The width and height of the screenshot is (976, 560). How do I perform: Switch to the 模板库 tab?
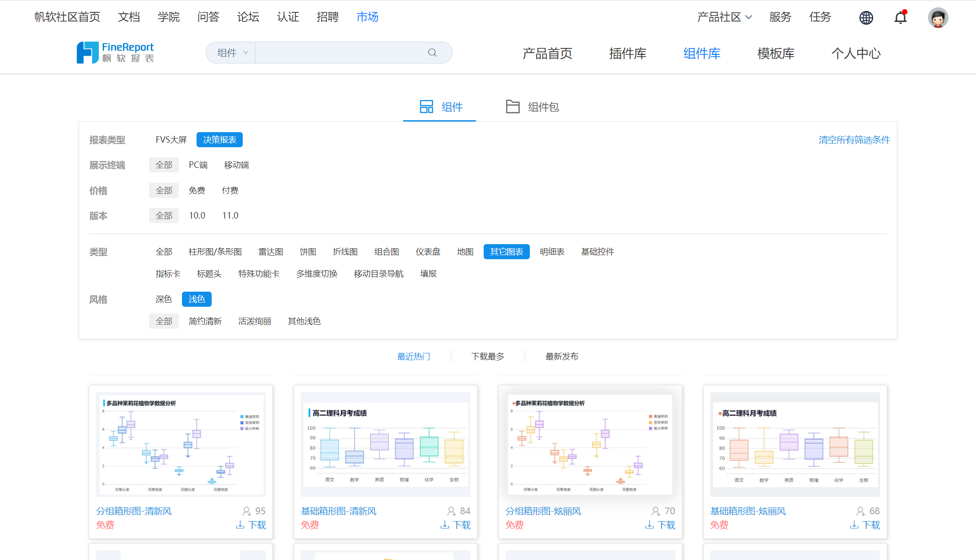tap(775, 53)
